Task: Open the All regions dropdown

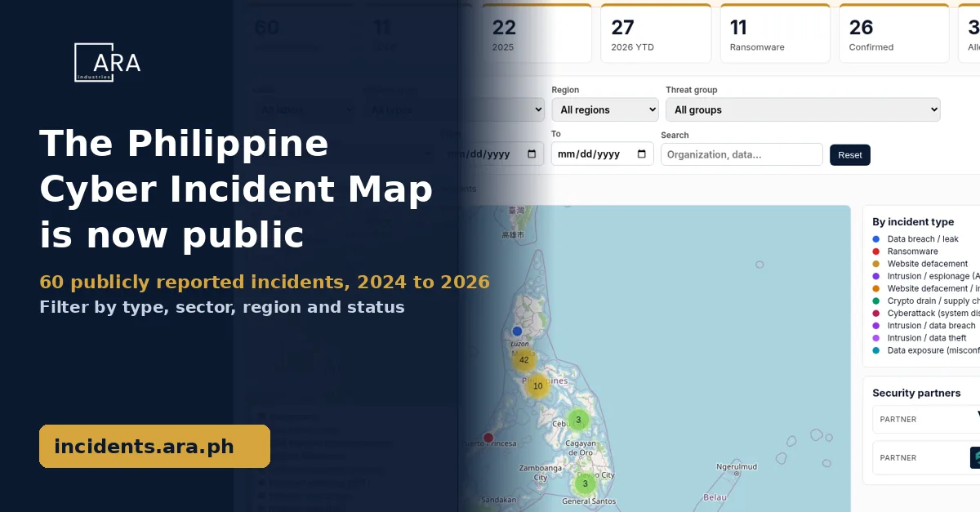Action: coord(605,109)
